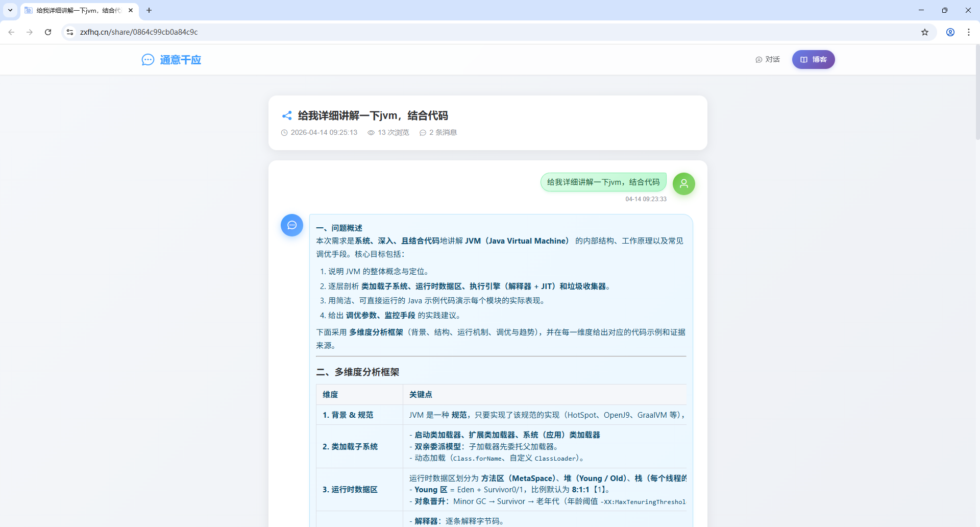This screenshot has height=527, width=980.
Task: Click the 通意千应 chat bubble logo icon
Action: 148,60
